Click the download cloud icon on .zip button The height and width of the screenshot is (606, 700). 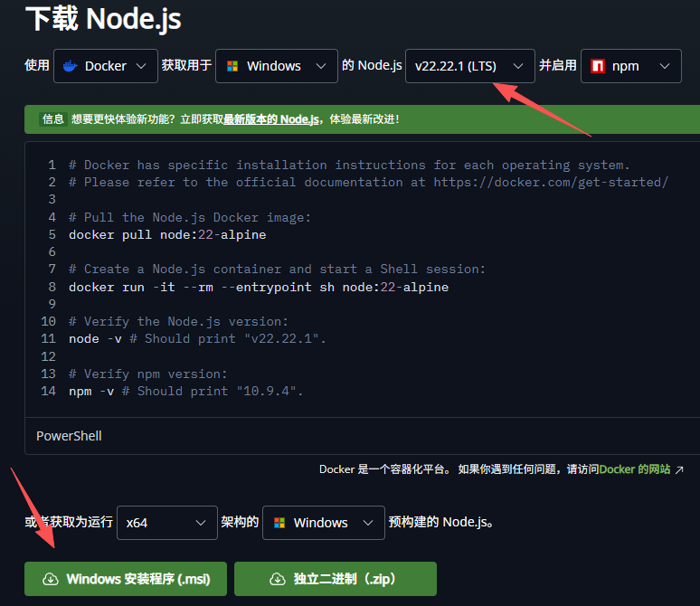coord(278,579)
